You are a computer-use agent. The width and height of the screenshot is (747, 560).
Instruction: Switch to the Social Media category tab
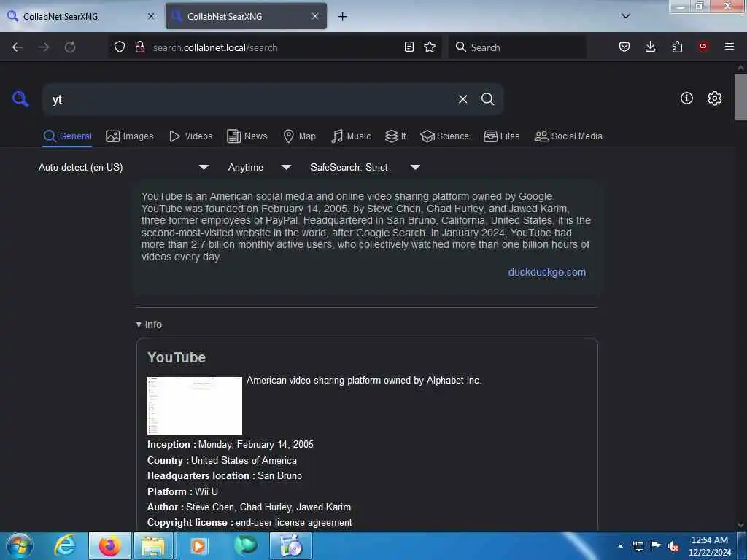tap(568, 136)
